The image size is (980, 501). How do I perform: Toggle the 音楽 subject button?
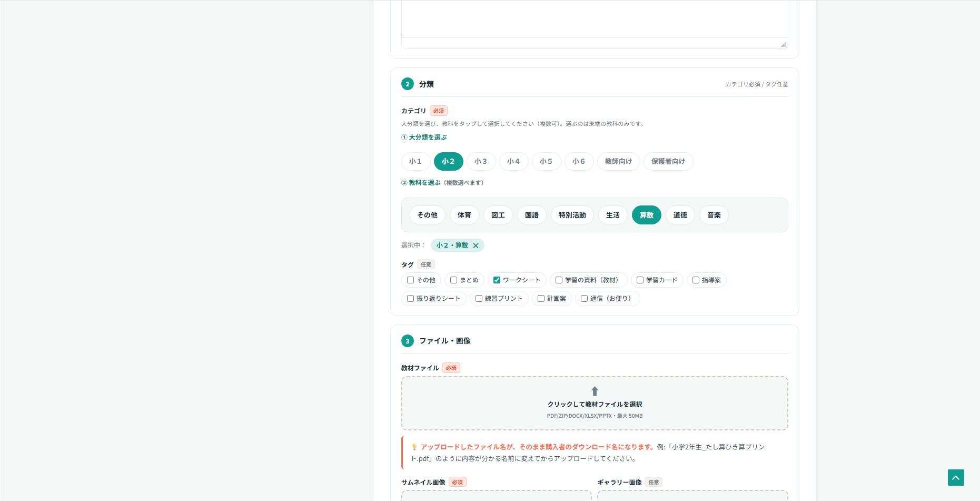[x=714, y=215]
